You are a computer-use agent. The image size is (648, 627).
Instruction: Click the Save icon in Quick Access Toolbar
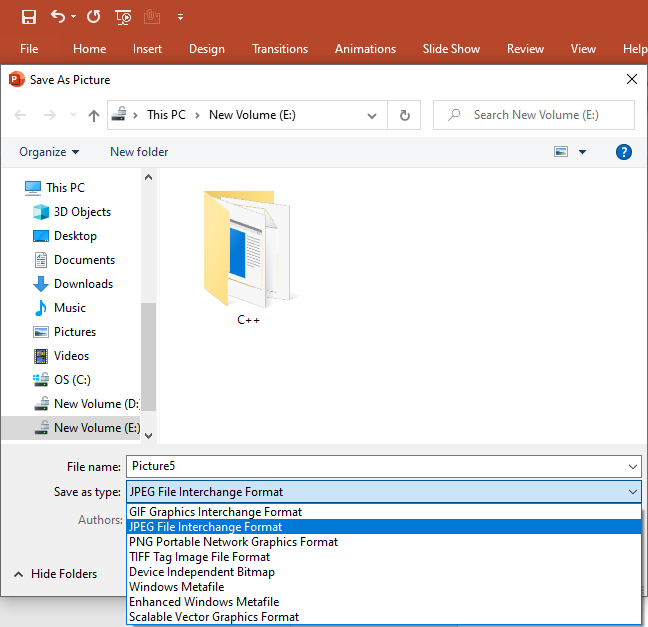(x=29, y=17)
